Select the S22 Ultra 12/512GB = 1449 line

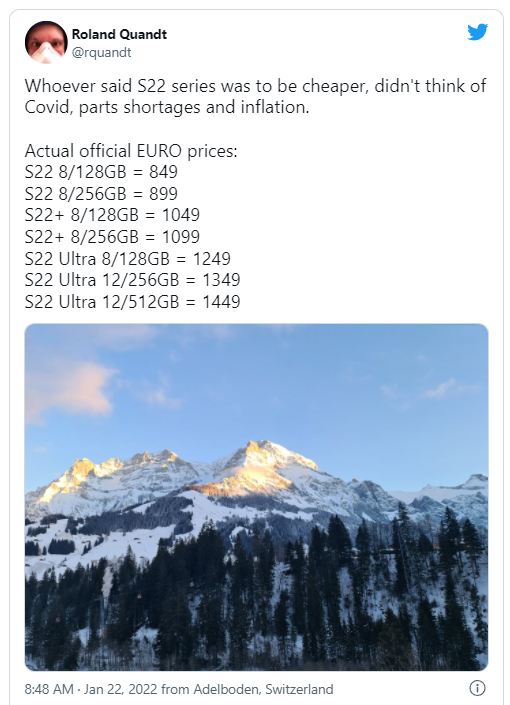point(133,302)
